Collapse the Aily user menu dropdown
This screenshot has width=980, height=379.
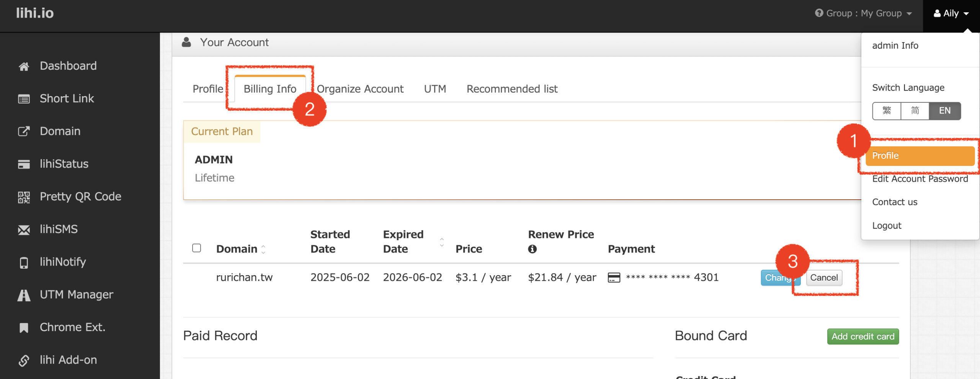[x=951, y=13]
